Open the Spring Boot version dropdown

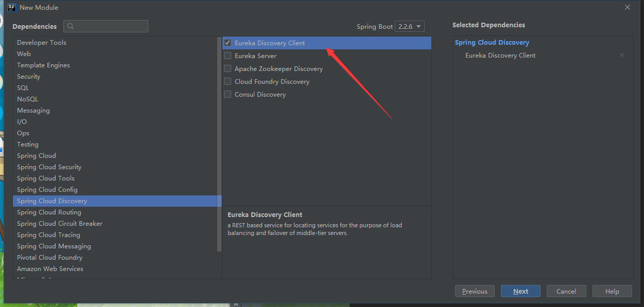pos(409,26)
